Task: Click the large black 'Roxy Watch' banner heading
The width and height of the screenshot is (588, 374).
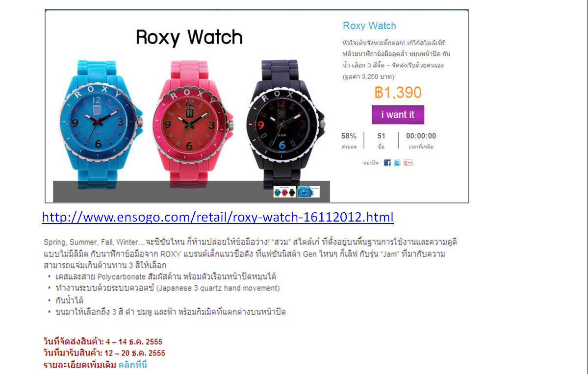Action: click(x=189, y=37)
